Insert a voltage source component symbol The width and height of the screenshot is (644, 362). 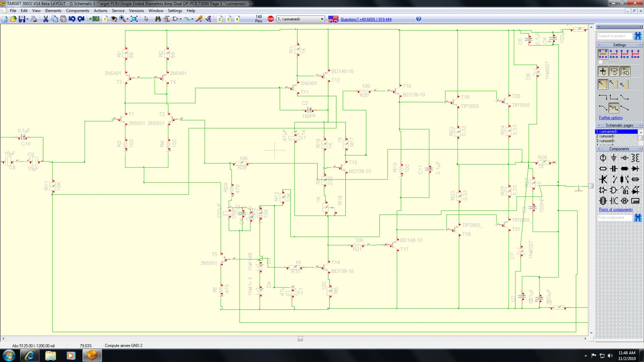[603, 158]
